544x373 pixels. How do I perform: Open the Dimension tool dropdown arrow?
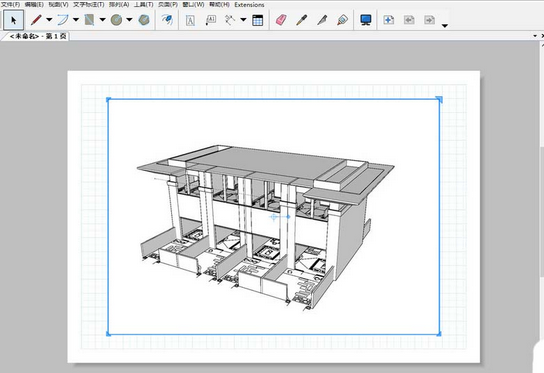coord(243,20)
